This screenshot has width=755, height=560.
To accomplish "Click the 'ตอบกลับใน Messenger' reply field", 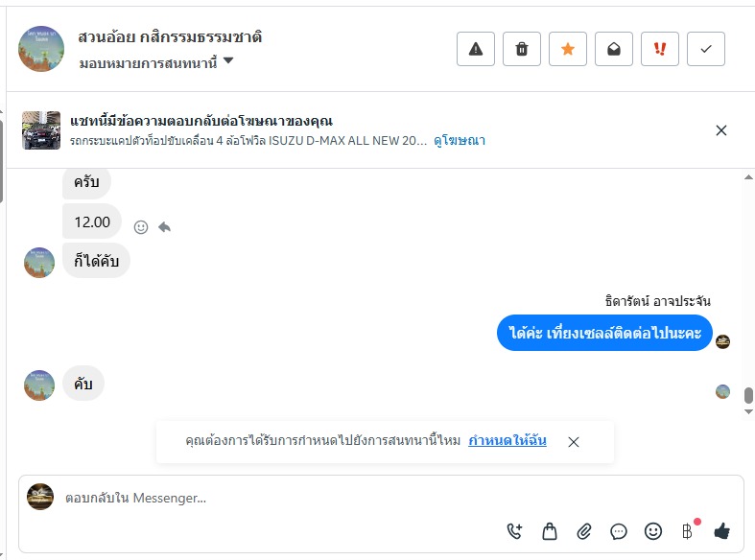I will [278, 498].
